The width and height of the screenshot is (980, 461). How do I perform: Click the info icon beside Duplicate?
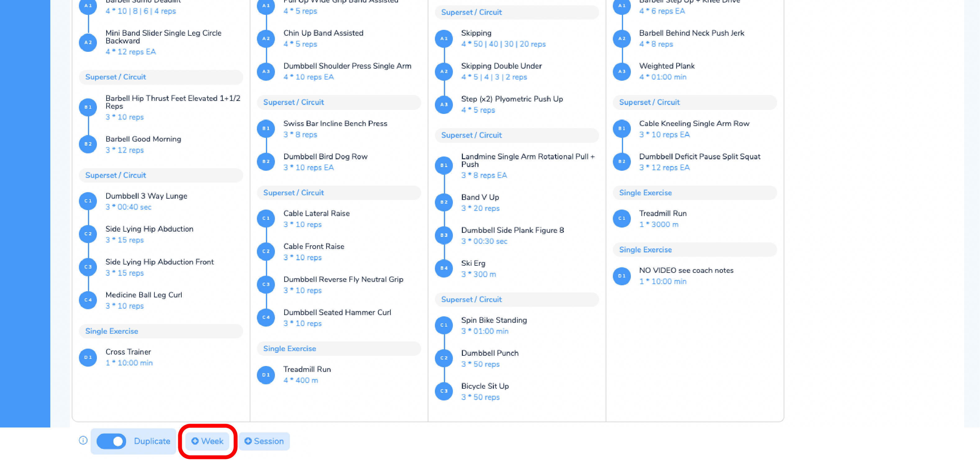point(83,441)
